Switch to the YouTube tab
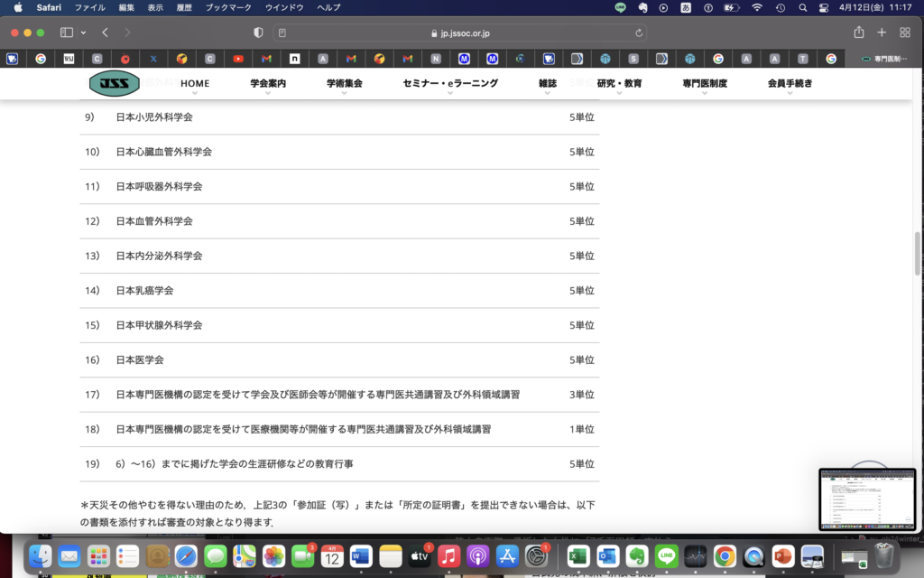The height and width of the screenshot is (578, 924). point(238,59)
